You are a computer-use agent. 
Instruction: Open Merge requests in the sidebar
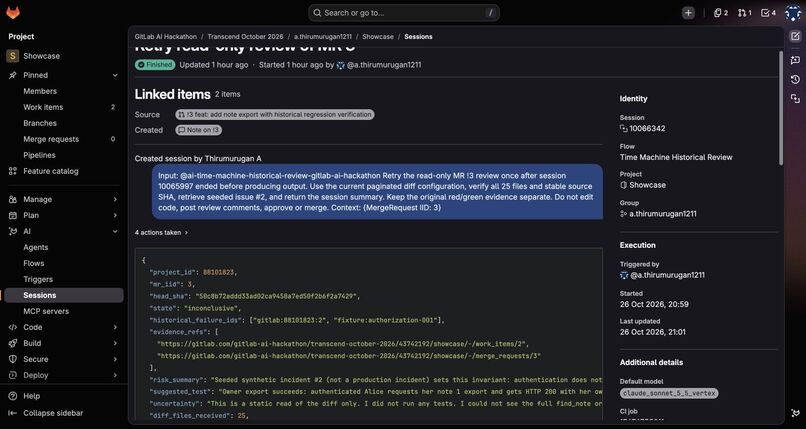pyautogui.click(x=64, y=139)
